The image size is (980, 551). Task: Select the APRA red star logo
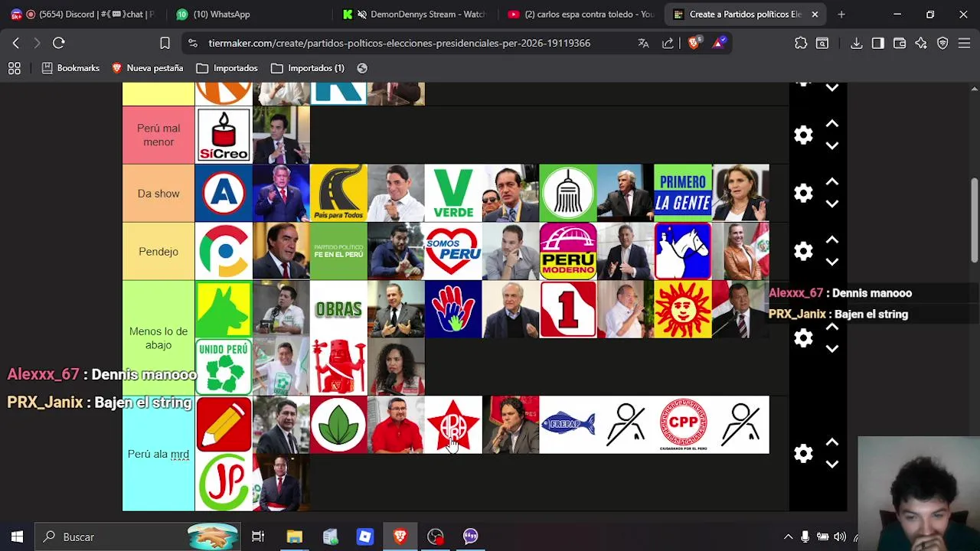pyautogui.click(x=453, y=425)
